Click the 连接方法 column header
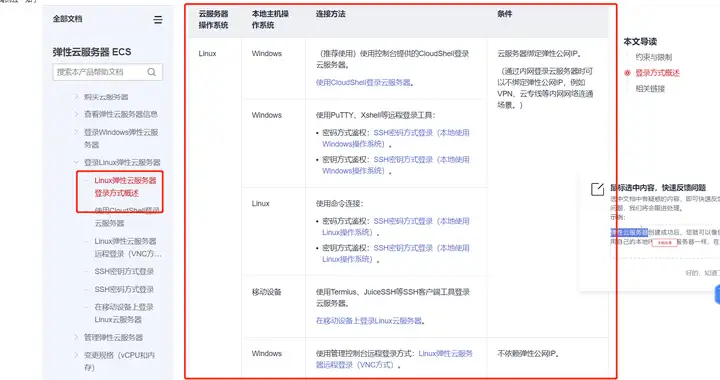The width and height of the screenshot is (720, 380). tap(331, 14)
